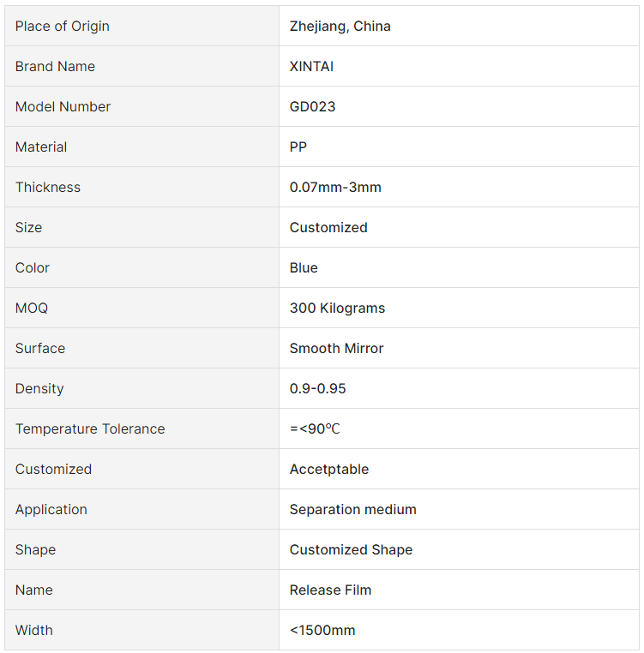Click the 'Place of Origin' label cell
The height and width of the screenshot is (653, 644).
[63, 26]
